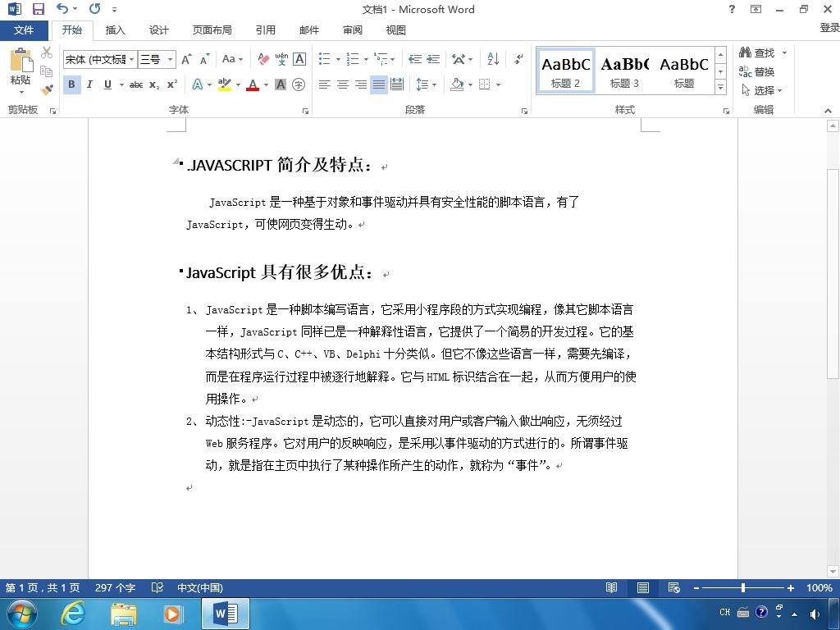Click the Paste clipboard icon
The image size is (840, 630).
[21, 60]
